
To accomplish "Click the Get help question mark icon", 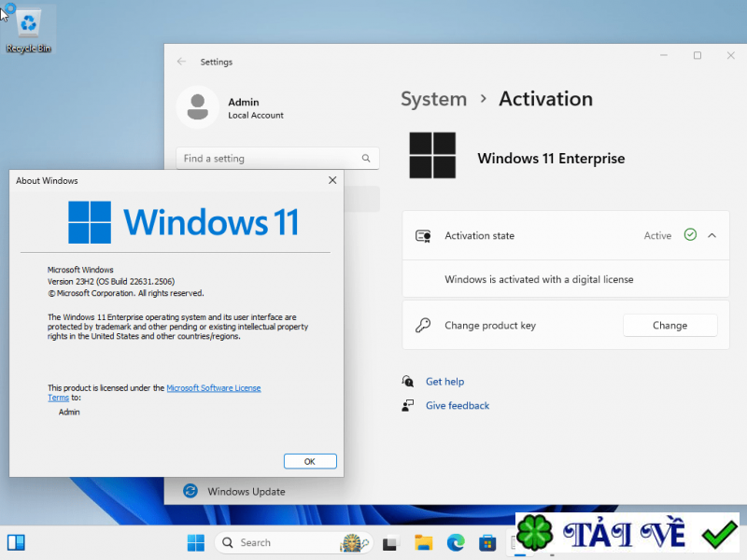I will click(407, 381).
